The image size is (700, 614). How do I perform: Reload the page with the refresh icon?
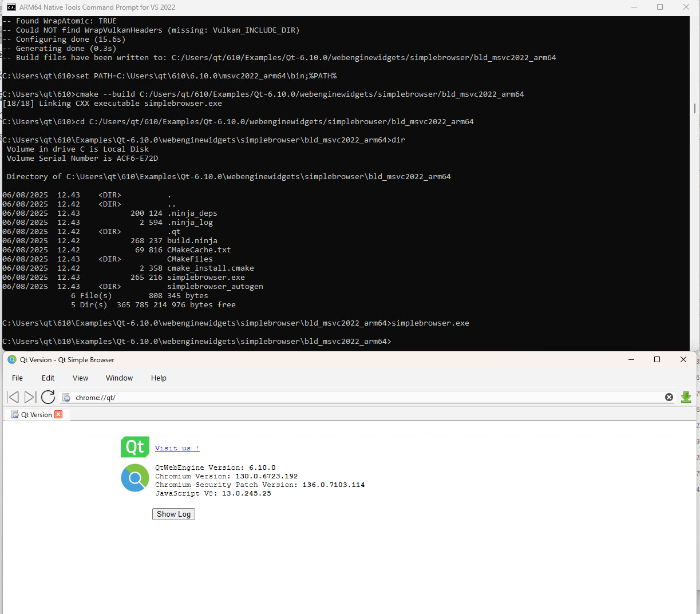48,397
